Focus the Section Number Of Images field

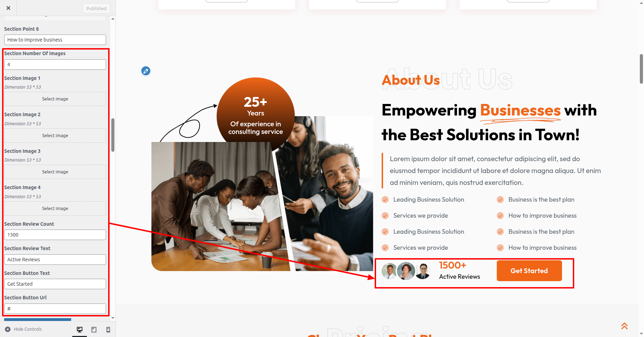click(55, 65)
